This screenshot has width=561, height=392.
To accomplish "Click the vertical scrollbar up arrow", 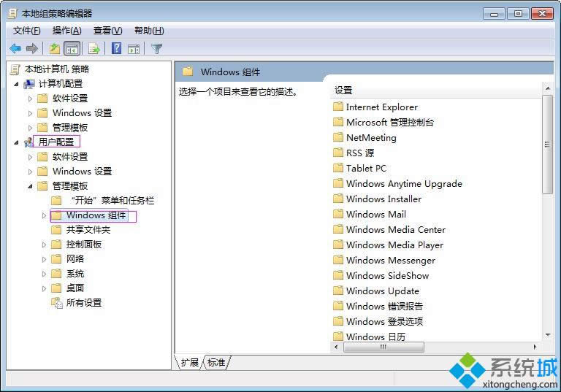I will (x=547, y=88).
